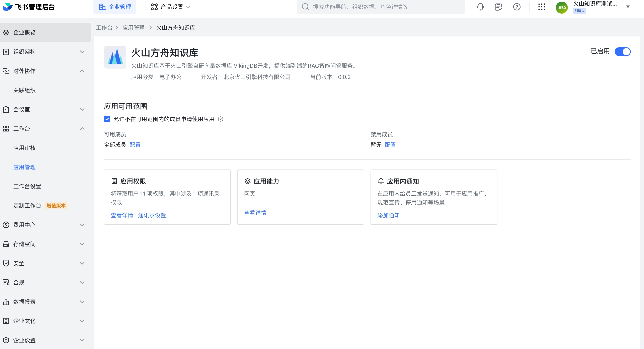Expand the 安全 section chevron
This screenshot has width=644, height=349.
[x=82, y=263]
